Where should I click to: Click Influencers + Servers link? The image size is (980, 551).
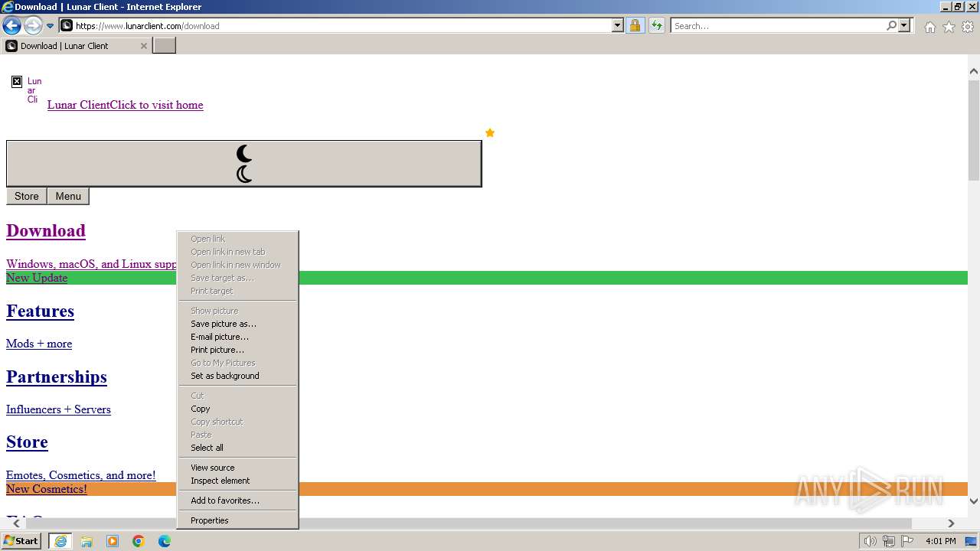click(x=58, y=409)
